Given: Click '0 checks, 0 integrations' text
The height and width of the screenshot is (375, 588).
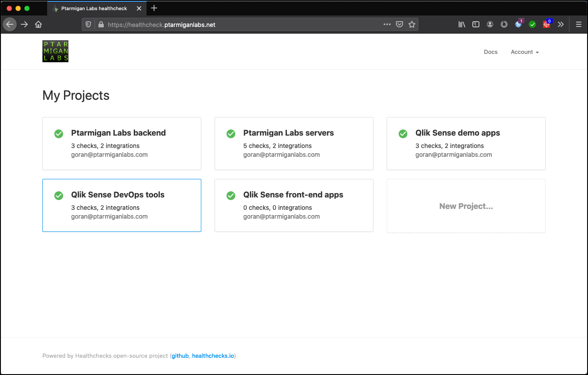Looking at the screenshot, I should (277, 208).
